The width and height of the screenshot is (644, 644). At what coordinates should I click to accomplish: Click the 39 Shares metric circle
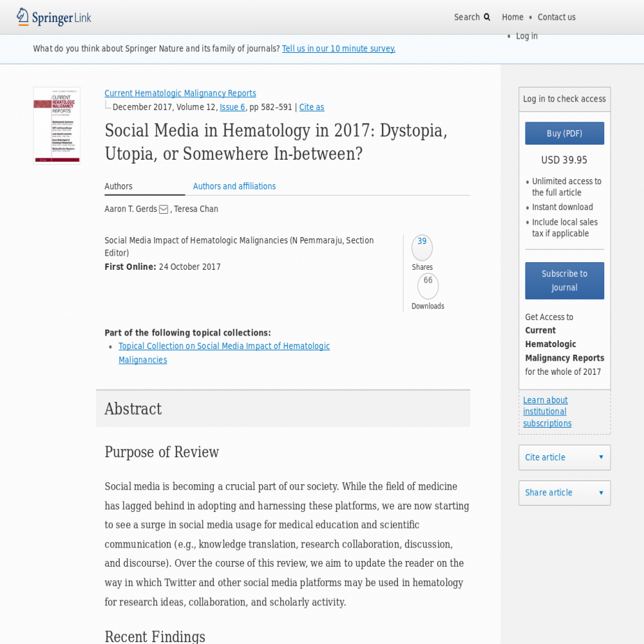pos(422,248)
